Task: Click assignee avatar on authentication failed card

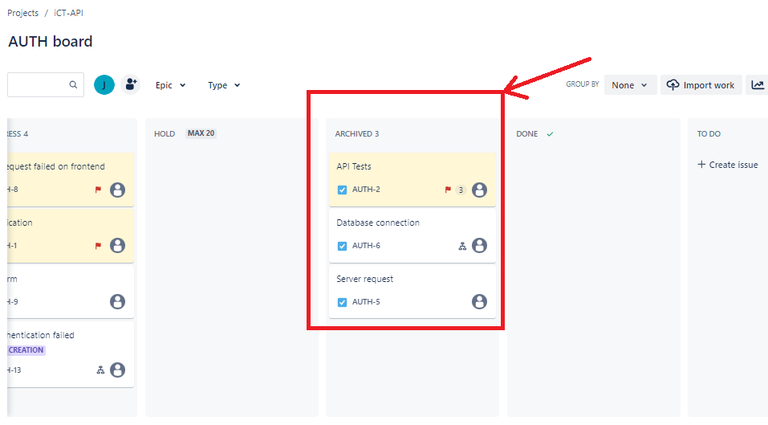Action: click(x=118, y=370)
